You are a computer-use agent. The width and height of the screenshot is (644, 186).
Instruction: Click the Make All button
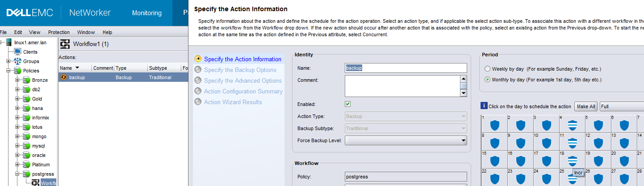pyautogui.click(x=585, y=106)
